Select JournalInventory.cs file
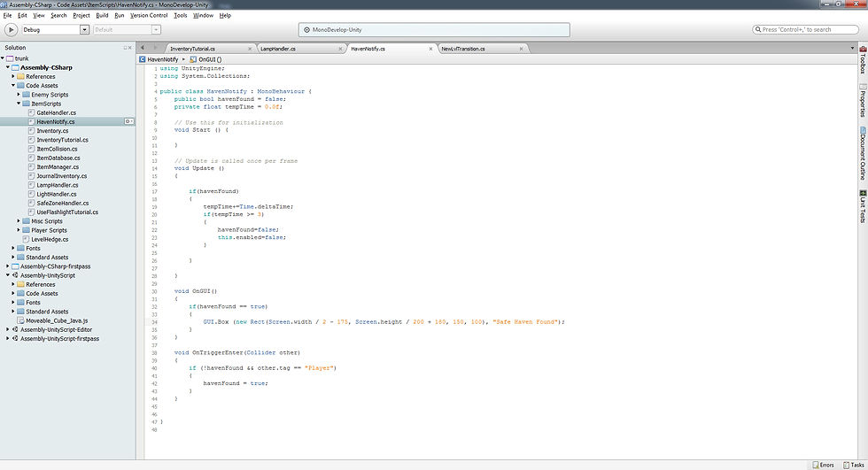This screenshot has height=470, width=868. pyautogui.click(x=61, y=176)
